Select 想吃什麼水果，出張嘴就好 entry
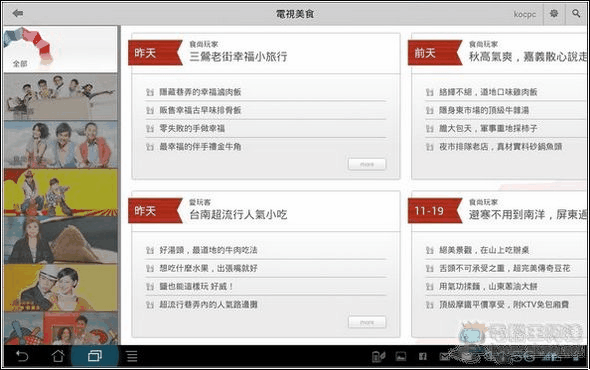590x370 pixels. click(208, 268)
